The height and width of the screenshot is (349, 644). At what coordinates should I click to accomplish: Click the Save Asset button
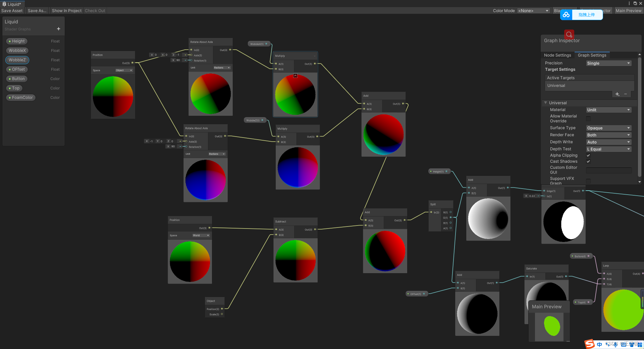click(12, 11)
